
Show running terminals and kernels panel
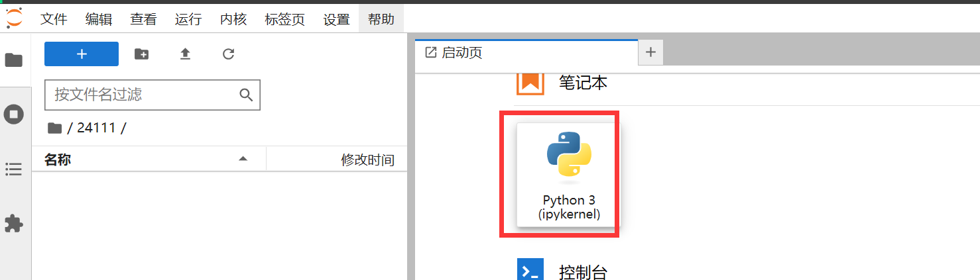[14, 115]
